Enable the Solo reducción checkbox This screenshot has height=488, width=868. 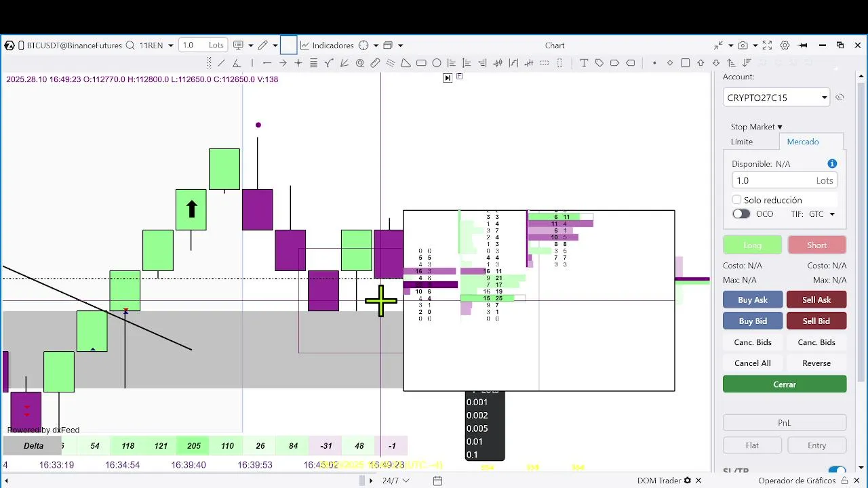[x=736, y=200]
